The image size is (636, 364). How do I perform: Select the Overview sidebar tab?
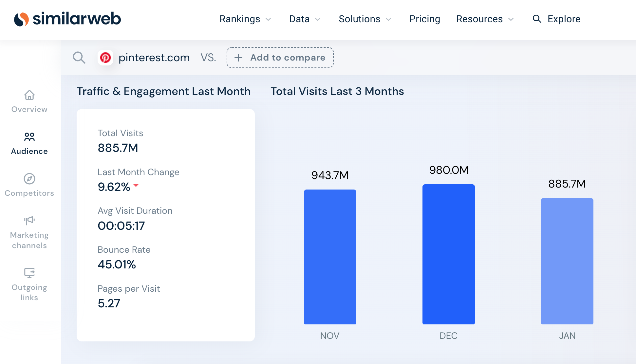click(x=29, y=101)
